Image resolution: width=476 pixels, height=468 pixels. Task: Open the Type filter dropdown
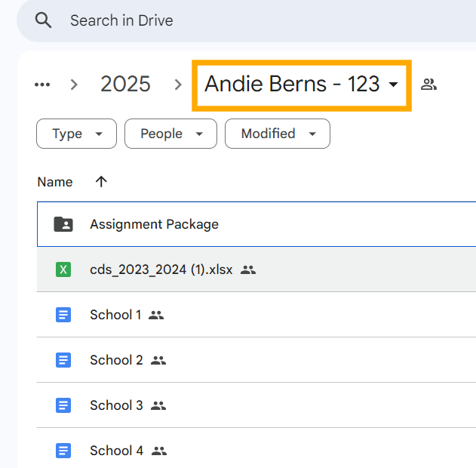[x=76, y=134]
